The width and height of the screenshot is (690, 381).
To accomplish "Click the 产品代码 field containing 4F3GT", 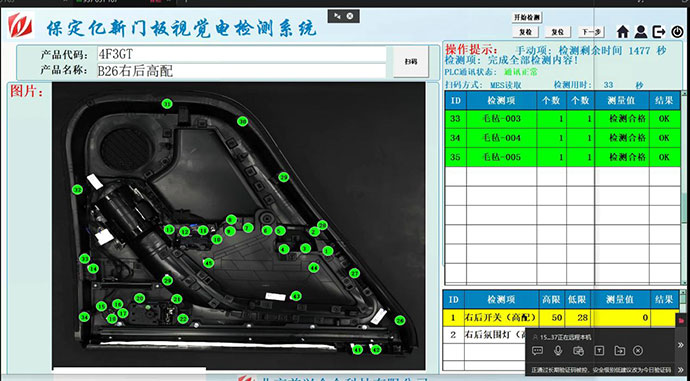I will 241,55.
